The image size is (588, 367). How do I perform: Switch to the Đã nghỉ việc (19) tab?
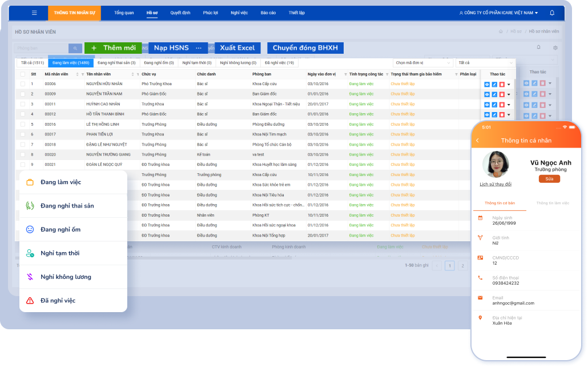(x=279, y=63)
